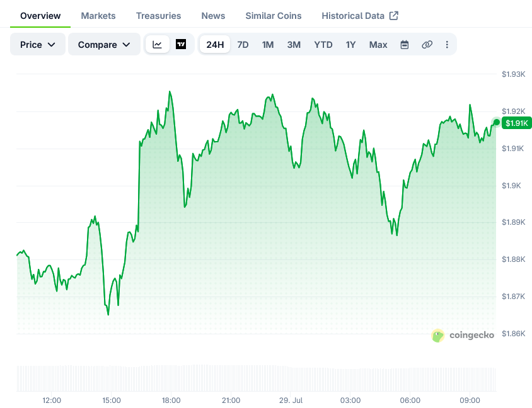Copy chart link with chain icon

click(427, 45)
